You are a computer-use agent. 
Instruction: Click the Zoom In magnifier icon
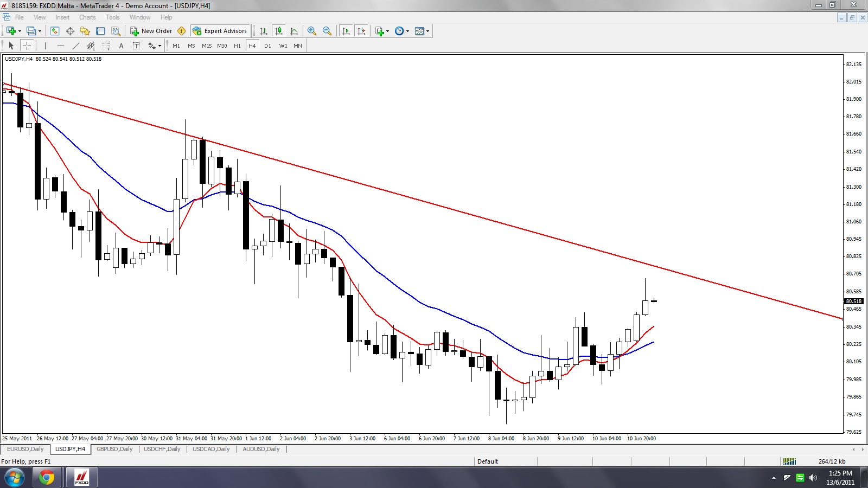click(x=311, y=31)
